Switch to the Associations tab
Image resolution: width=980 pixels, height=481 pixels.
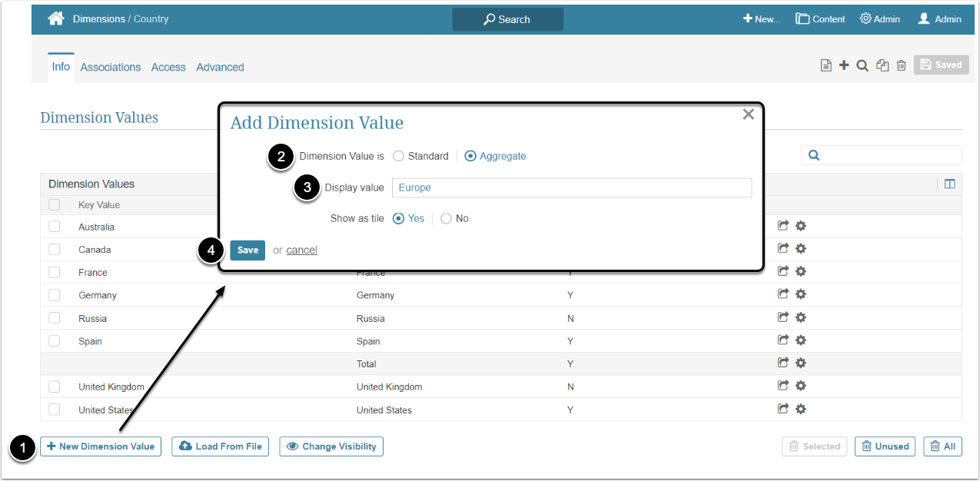point(111,68)
